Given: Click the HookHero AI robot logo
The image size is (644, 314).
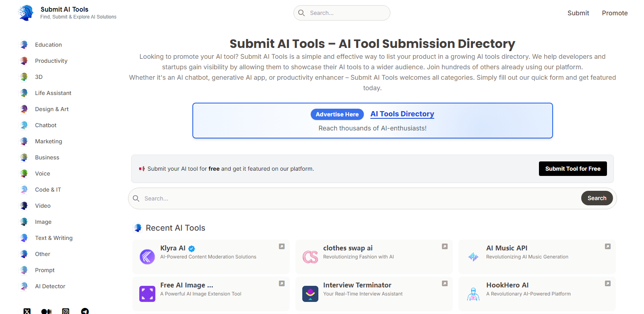Looking at the screenshot, I should [473, 294].
